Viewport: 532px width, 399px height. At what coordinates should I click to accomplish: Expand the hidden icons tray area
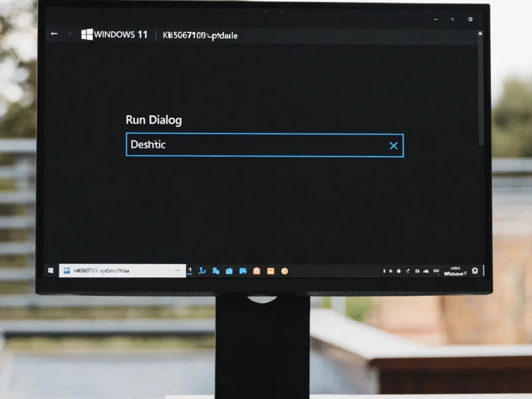(x=384, y=269)
